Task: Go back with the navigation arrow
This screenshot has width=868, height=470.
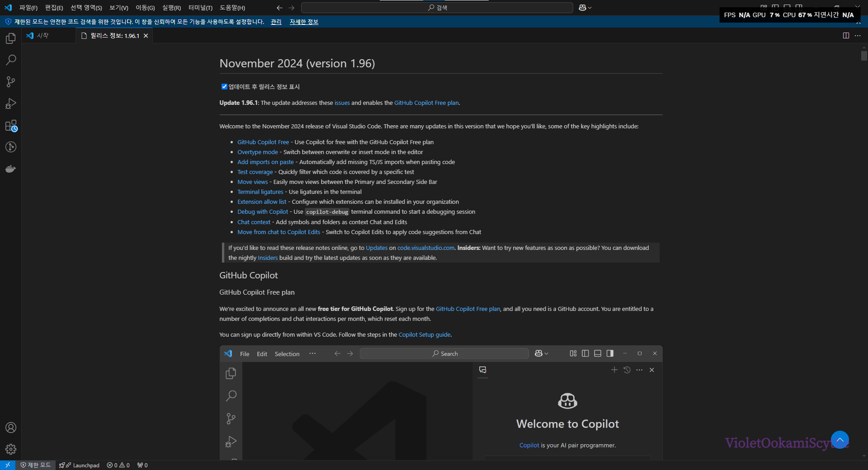Action: click(x=279, y=8)
